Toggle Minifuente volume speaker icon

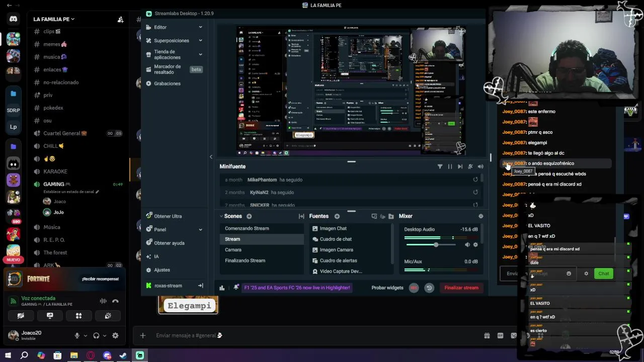coord(480,166)
